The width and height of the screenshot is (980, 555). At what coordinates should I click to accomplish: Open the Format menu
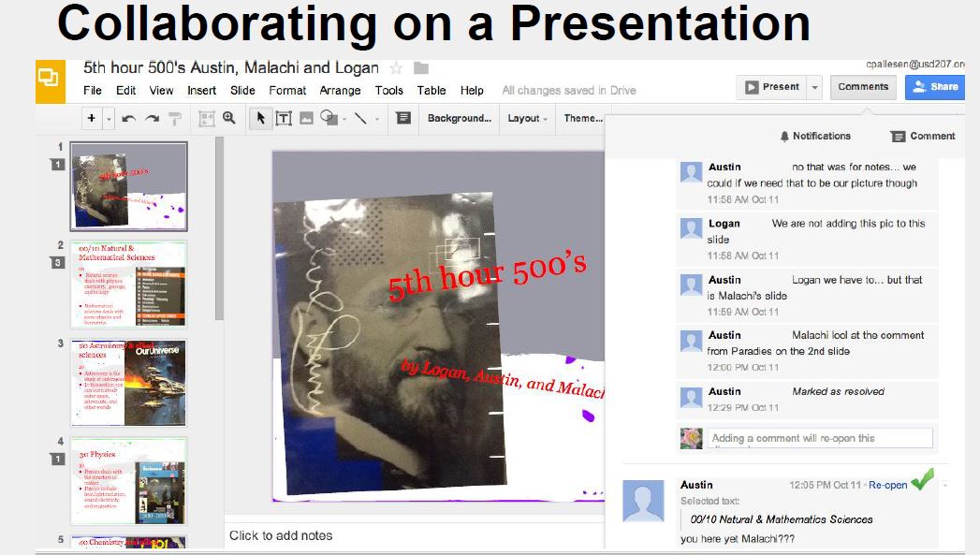pyautogui.click(x=287, y=91)
